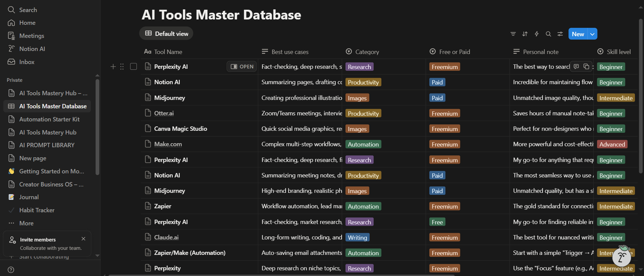Screen dimensions: 644x276
Task: Click the Writing tag on Claude.ai row
Action: pyautogui.click(x=357, y=237)
